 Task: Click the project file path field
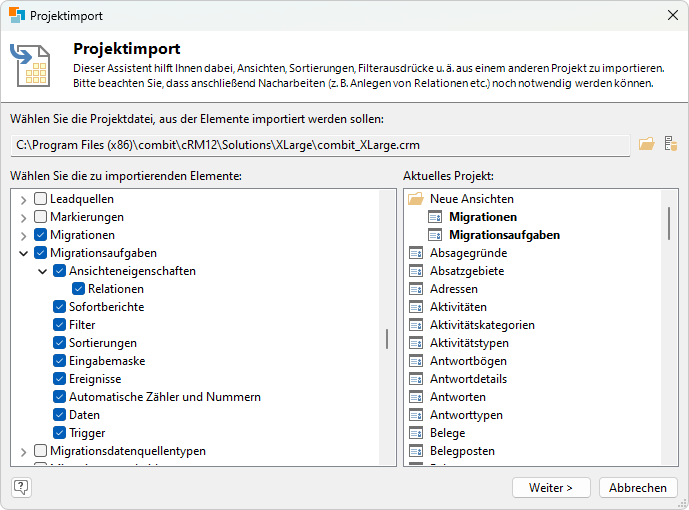tap(320, 145)
